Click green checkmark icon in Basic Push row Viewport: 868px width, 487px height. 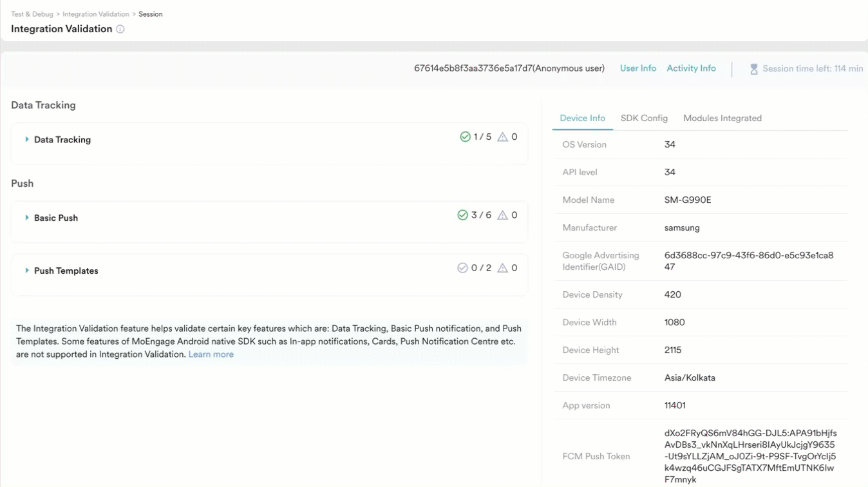tap(462, 215)
